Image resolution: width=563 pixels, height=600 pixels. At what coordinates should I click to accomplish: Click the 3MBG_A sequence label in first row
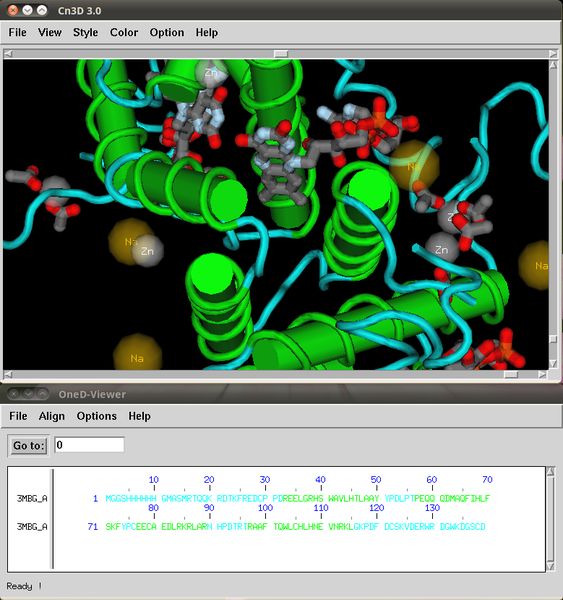[32, 498]
